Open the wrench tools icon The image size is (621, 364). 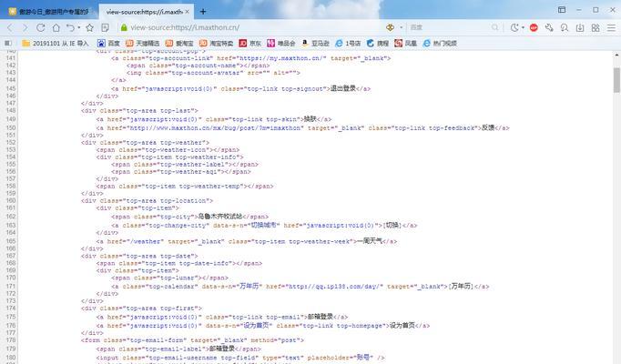[549, 27]
